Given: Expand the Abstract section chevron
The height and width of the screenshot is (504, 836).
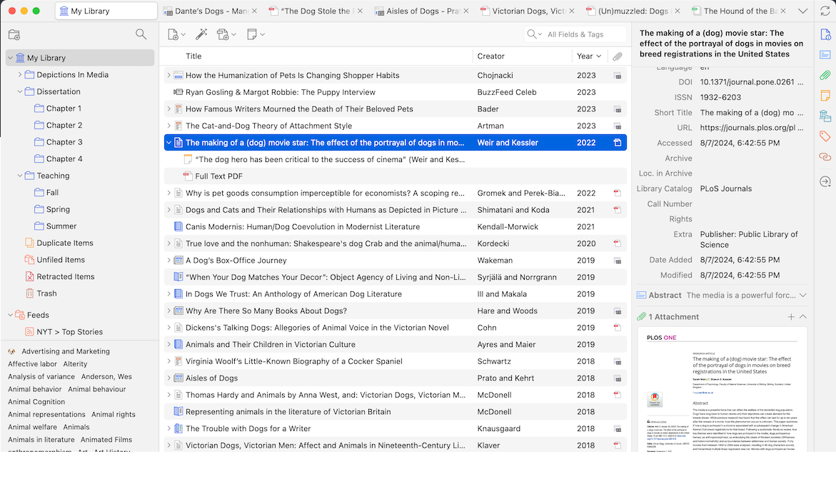Looking at the screenshot, I should 803,296.
